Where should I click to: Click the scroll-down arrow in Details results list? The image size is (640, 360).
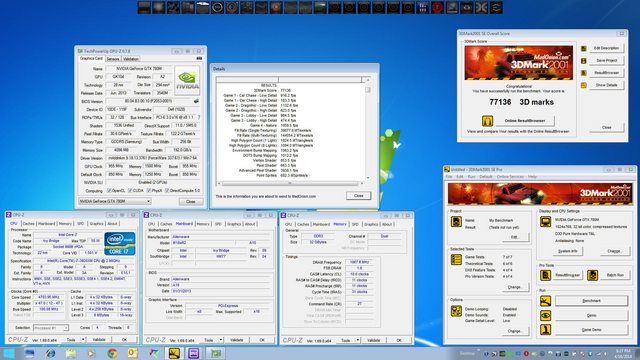[368, 178]
